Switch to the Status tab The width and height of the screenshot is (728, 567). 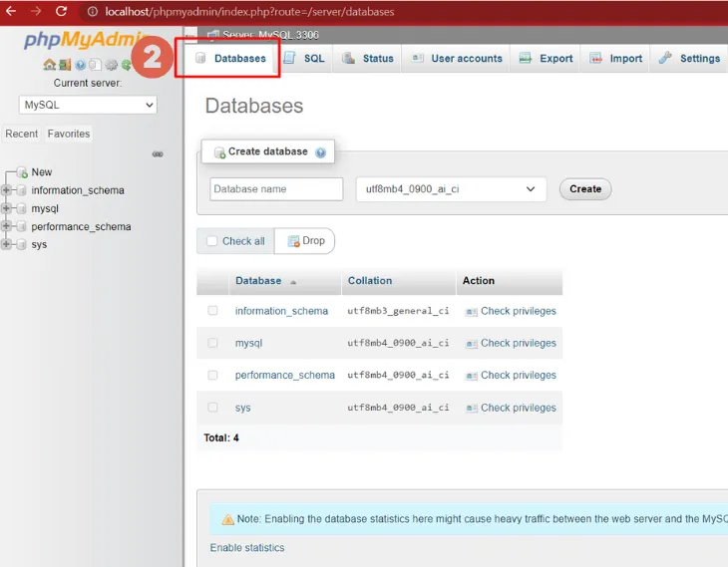(367, 59)
